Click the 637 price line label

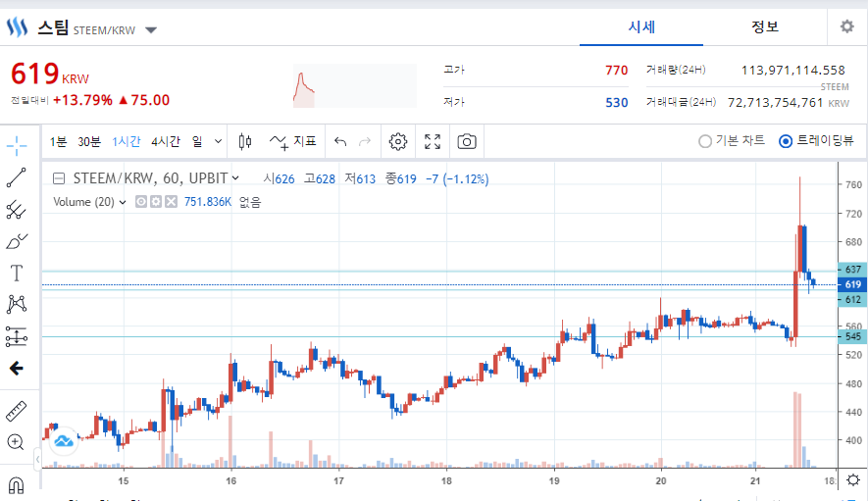click(x=852, y=269)
